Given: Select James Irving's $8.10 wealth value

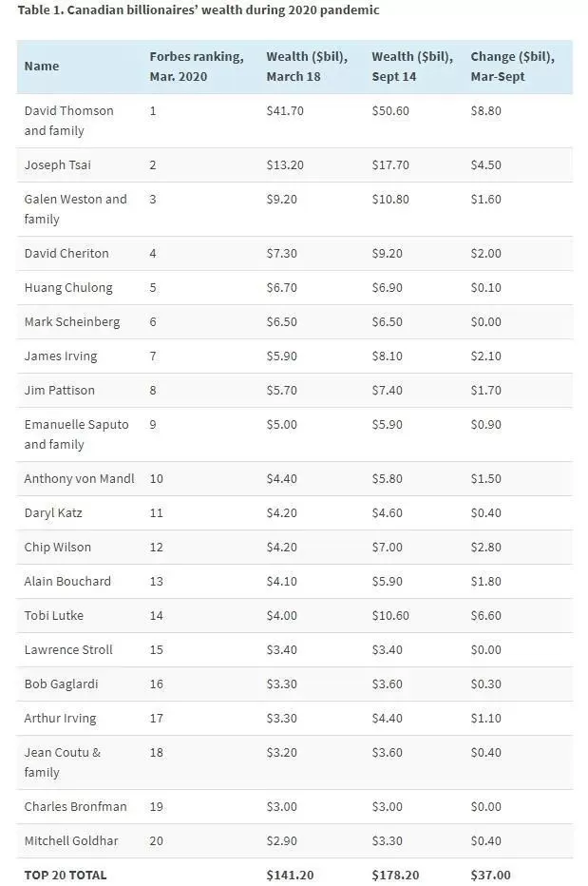Looking at the screenshot, I should [x=387, y=356].
